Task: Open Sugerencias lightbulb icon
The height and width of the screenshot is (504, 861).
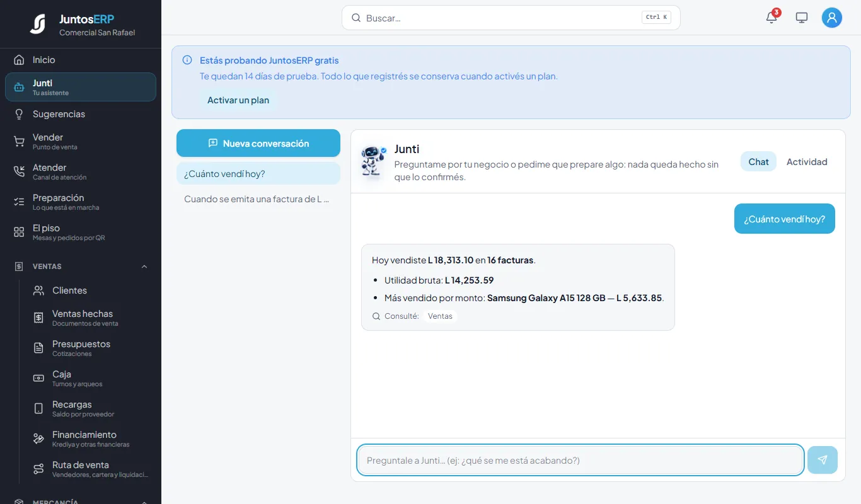Action: pos(19,114)
